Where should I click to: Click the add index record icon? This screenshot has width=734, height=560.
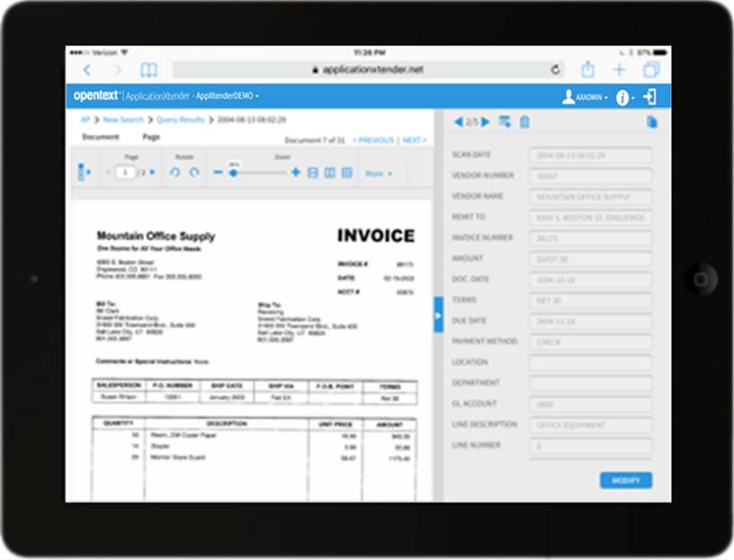(505, 122)
